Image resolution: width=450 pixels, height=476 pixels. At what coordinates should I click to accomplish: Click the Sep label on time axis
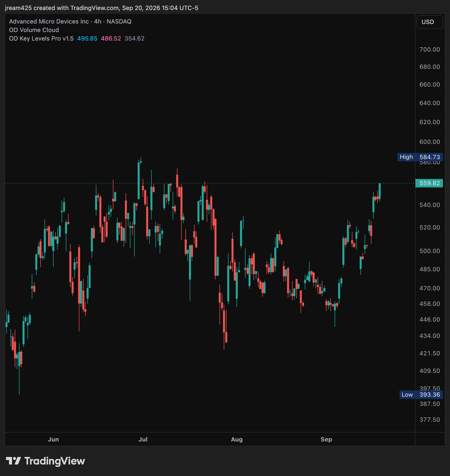pos(326,439)
